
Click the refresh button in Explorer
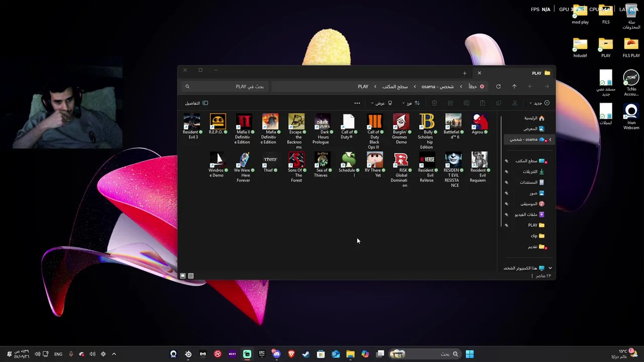pos(498,86)
